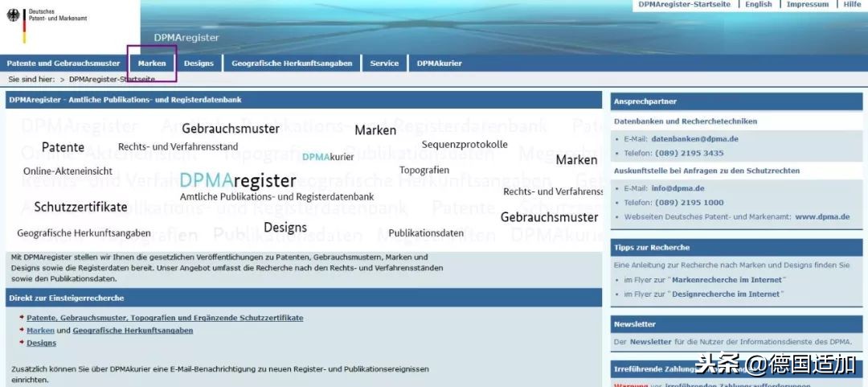The height and width of the screenshot is (387, 868).
Task: Open Geografische Herkunftsangaben beginner search link
Action: 133,331
